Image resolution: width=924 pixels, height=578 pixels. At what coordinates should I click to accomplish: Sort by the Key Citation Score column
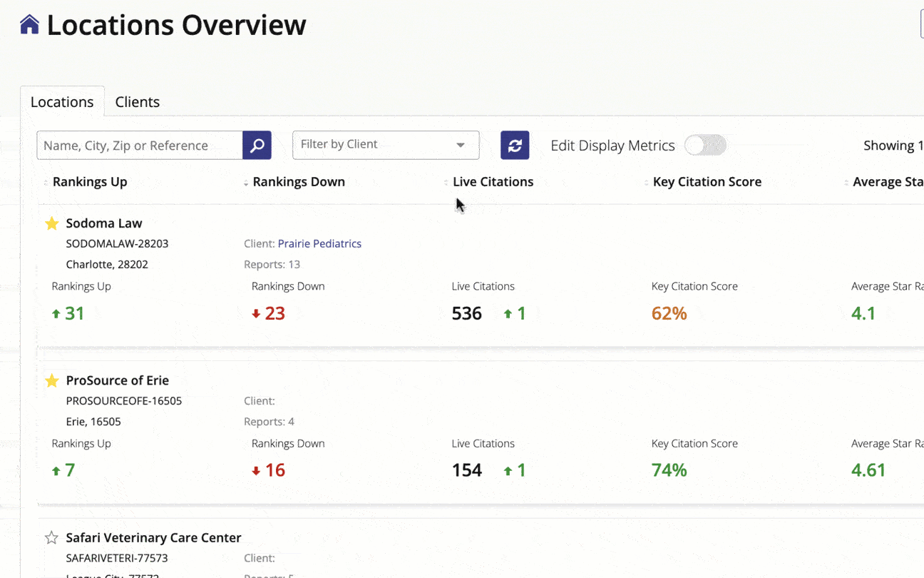point(707,182)
